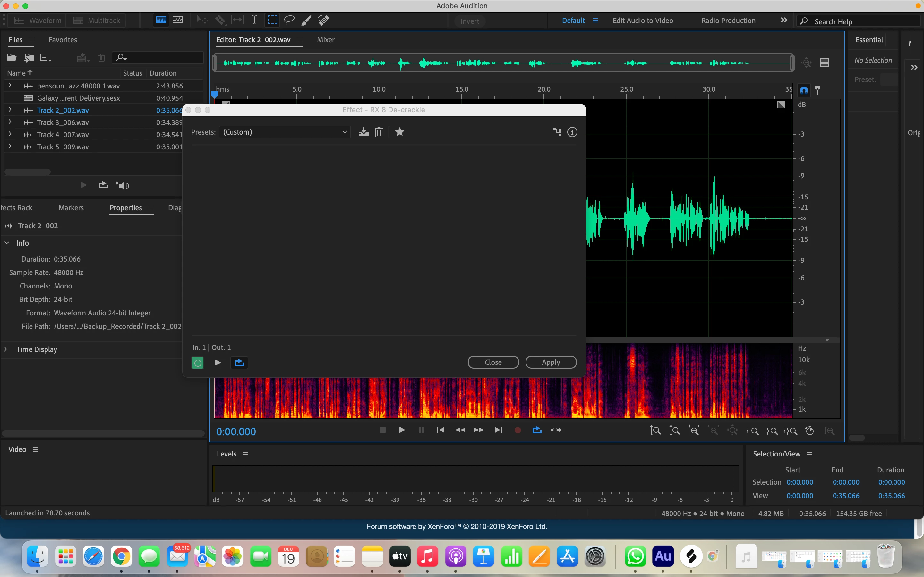This screenshot has height=577, width=924.
Task: Mark preset as favorite with star icon
Action: coord(399,132)
